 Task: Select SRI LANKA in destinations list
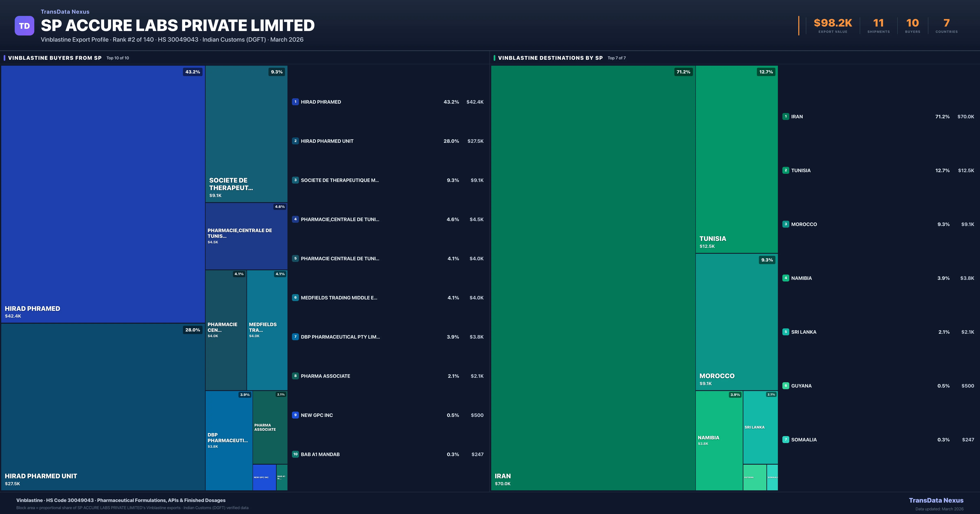point(803,332)
